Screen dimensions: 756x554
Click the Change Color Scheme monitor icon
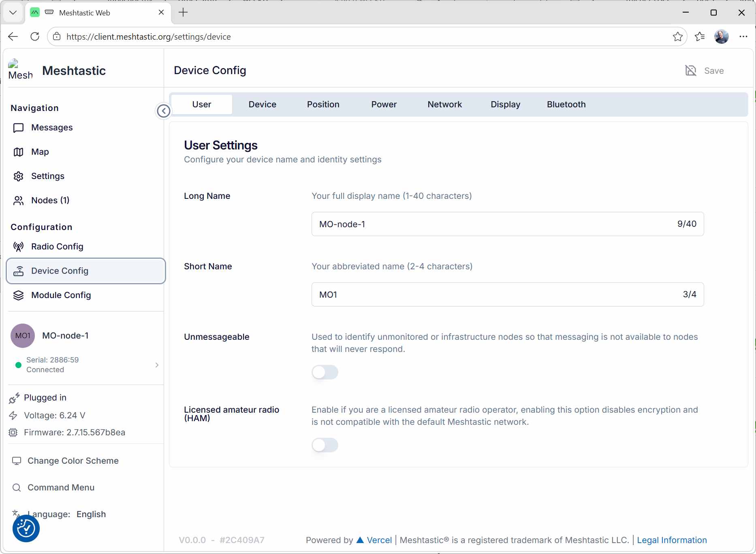pos(17,461)
